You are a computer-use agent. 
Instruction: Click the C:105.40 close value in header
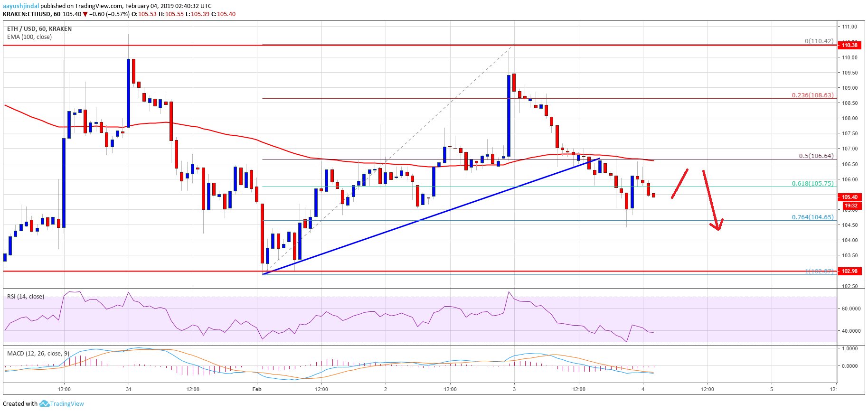coord(223,14)
